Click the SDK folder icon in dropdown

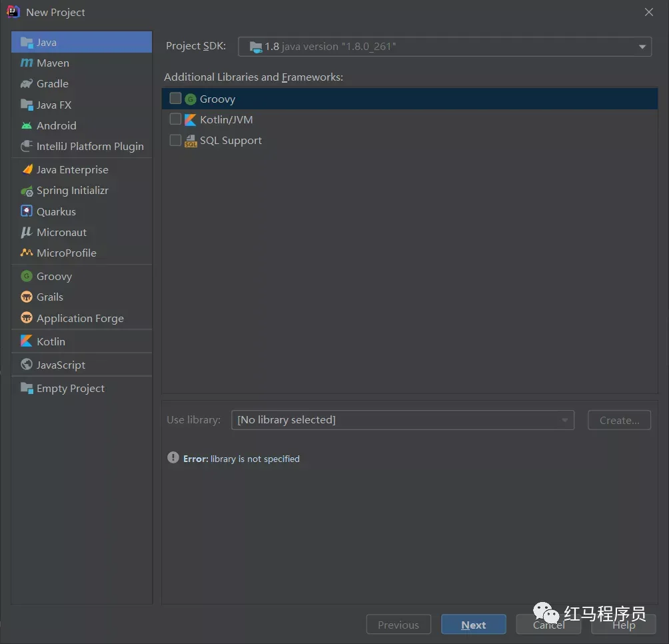point(256,47)
